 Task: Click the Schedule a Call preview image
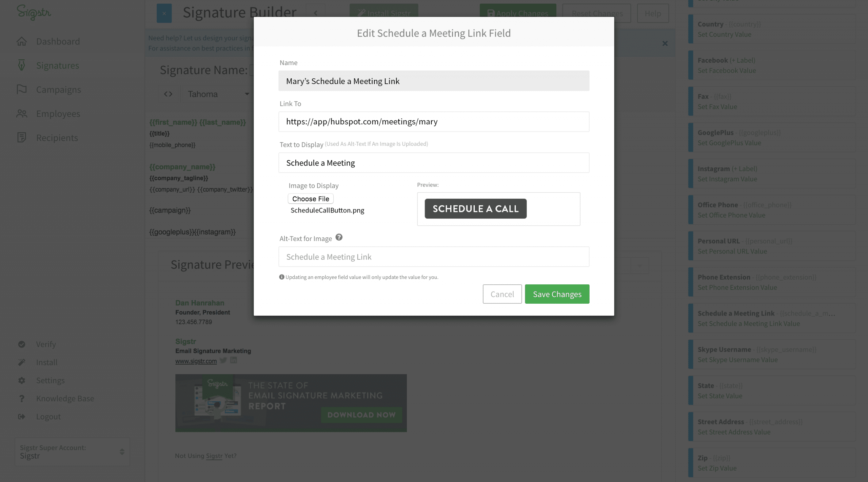coord(475,208)
